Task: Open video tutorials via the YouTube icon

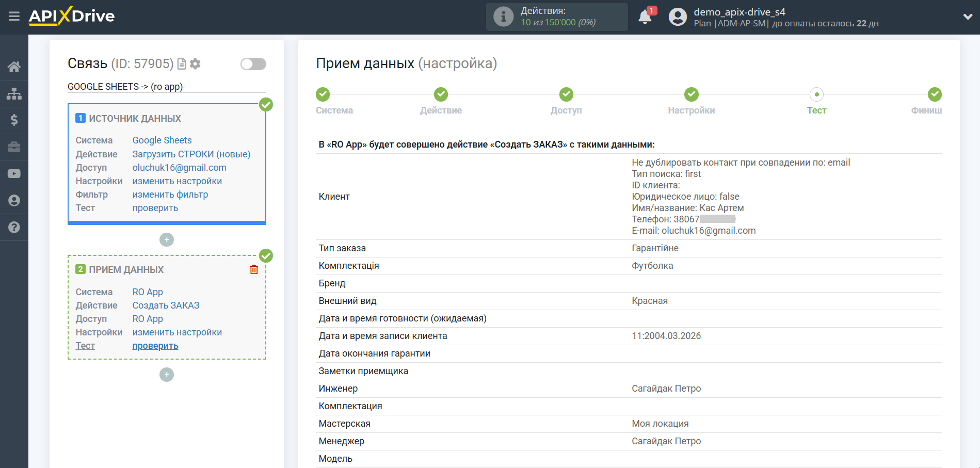Action: tap(14, 173)
